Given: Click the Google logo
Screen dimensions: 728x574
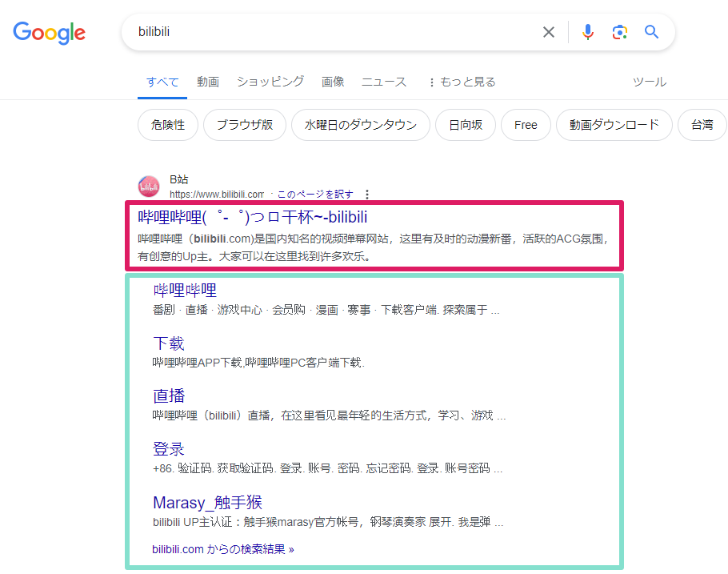Looking at the screenshot, I should pyautogui.click(x=50, y=33).
